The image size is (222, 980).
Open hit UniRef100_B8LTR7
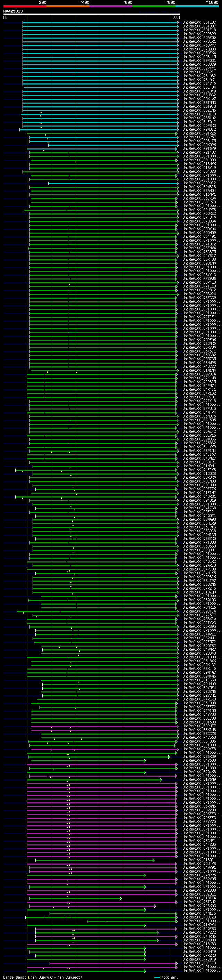tap(199, 581)
